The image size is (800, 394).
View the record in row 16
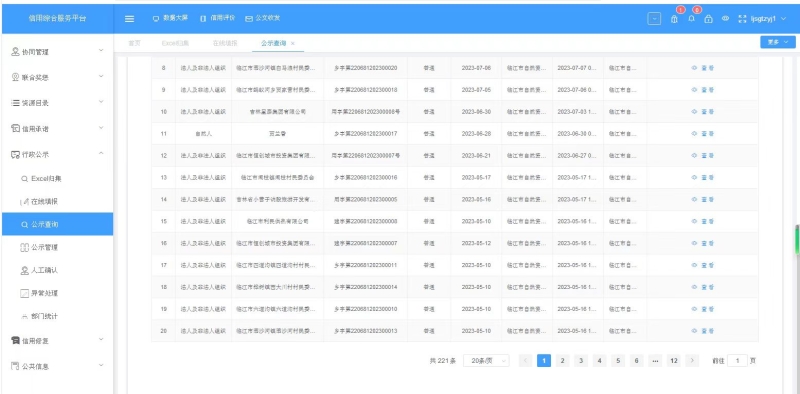tap(703, 243)
